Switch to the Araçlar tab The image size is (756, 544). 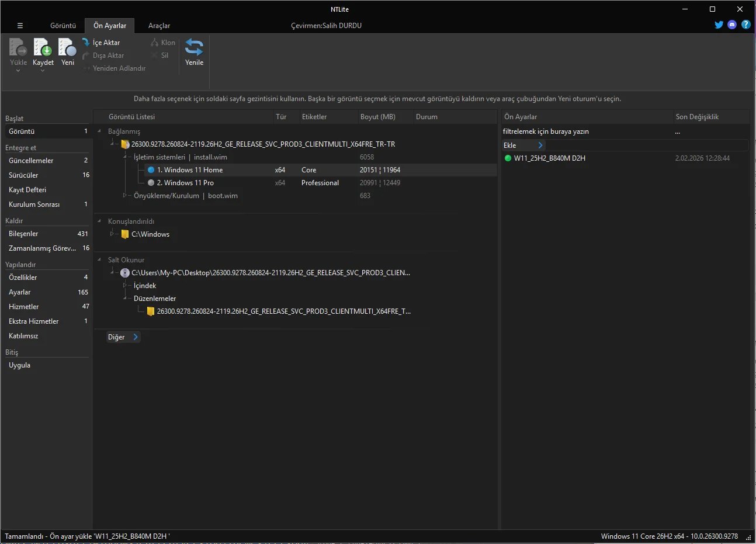coord(159,26)
